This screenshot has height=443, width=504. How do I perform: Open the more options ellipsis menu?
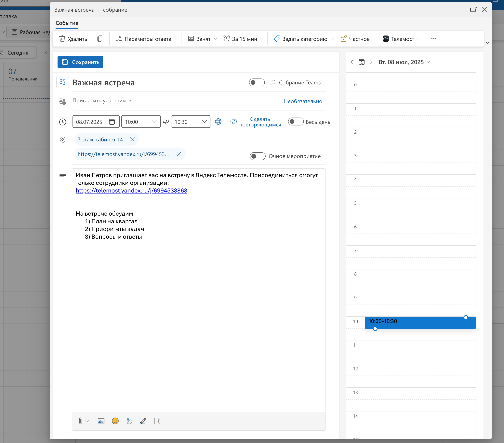tap(434, 39)
